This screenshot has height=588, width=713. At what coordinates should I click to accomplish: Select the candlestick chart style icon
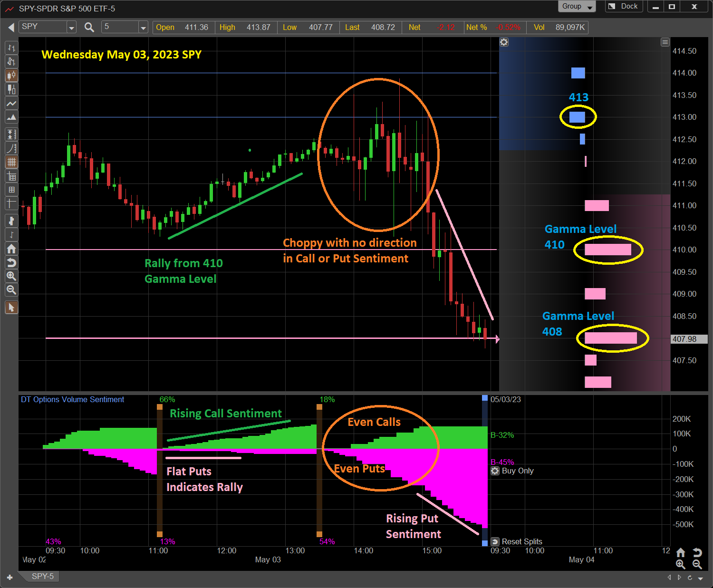(x=11, y=75)
